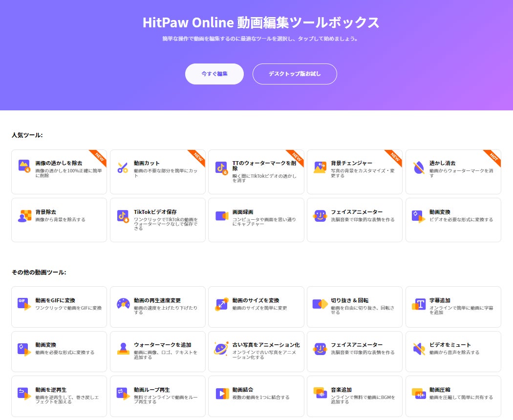Click the その他の動画ツール section heading
Screen dimensions: 513x420
pyautogui.click(x=39, y=272)
